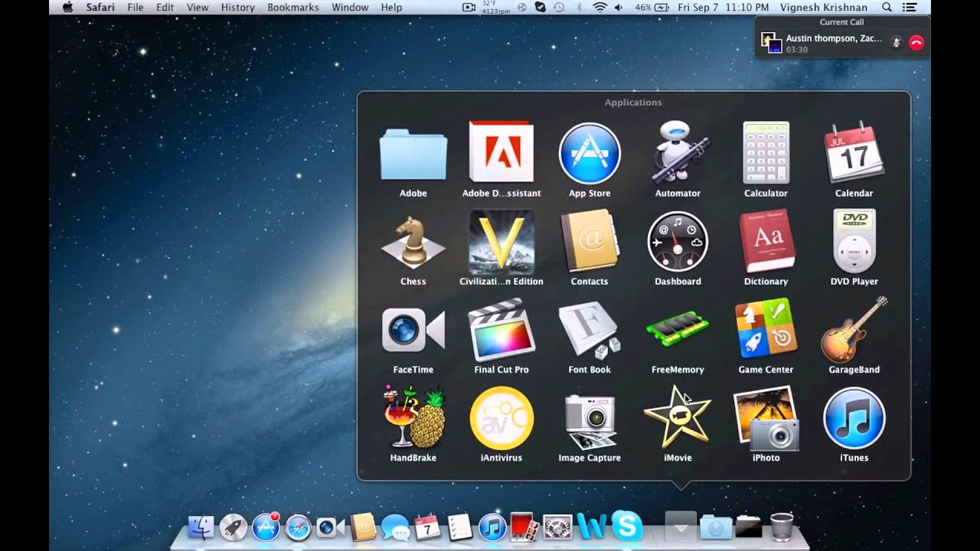Open the History menu
The image size is (980, 551).
coord(237,7)
